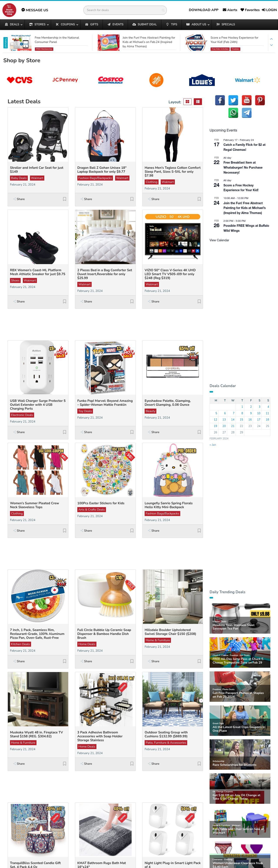Image resolution: width=278 pixels, height=868 pixels.
Task: Expand the DEALS dropdown menu
Action: 13,24
